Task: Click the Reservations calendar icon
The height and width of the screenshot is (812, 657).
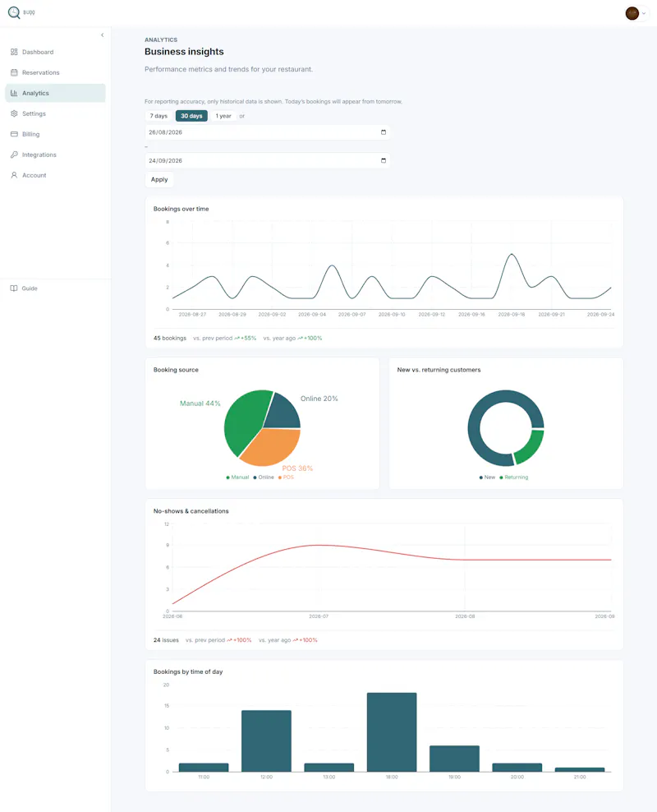Action: pyautogui.click(x=14, y=72)
